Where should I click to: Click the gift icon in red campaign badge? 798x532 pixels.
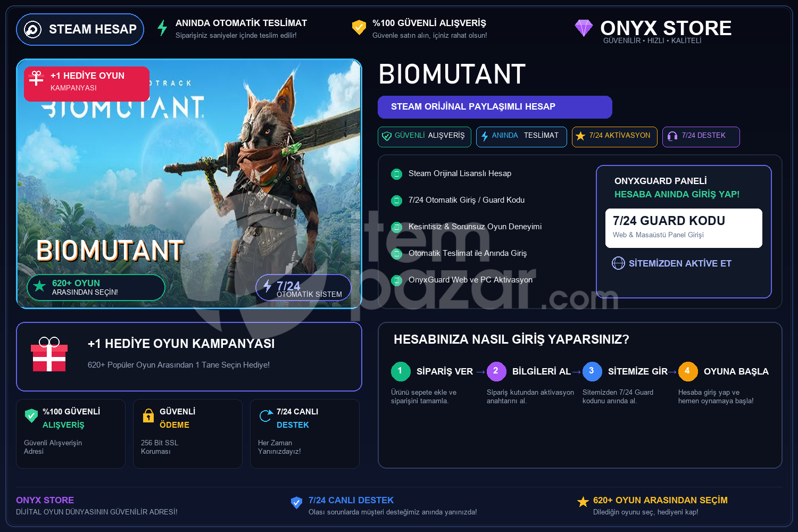(x=36, y=78)
